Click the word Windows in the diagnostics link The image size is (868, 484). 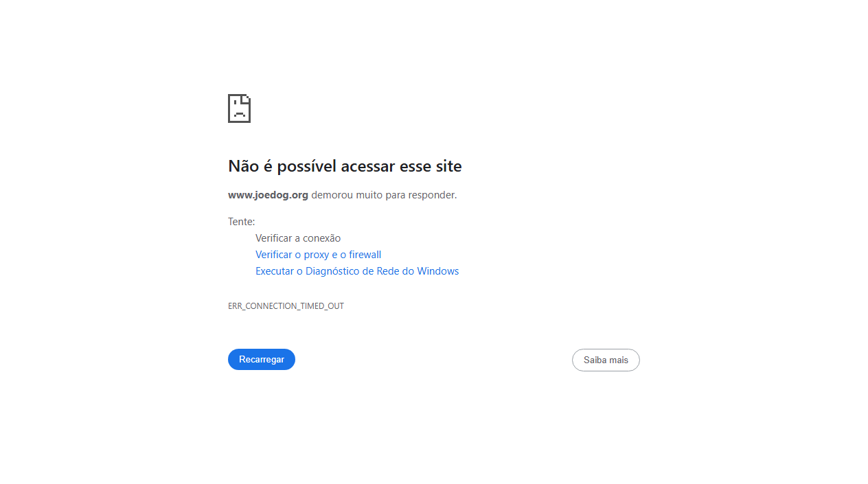point(437,271)
